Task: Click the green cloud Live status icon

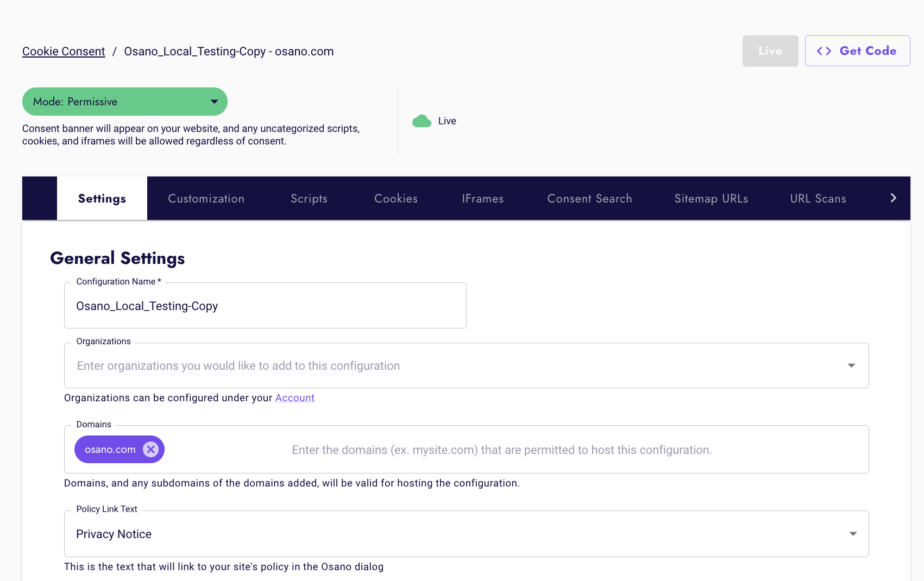Action: [422, 121]
